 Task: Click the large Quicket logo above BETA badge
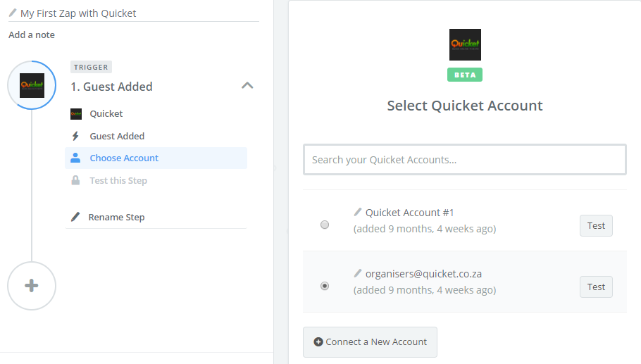[x=465, y=44]
